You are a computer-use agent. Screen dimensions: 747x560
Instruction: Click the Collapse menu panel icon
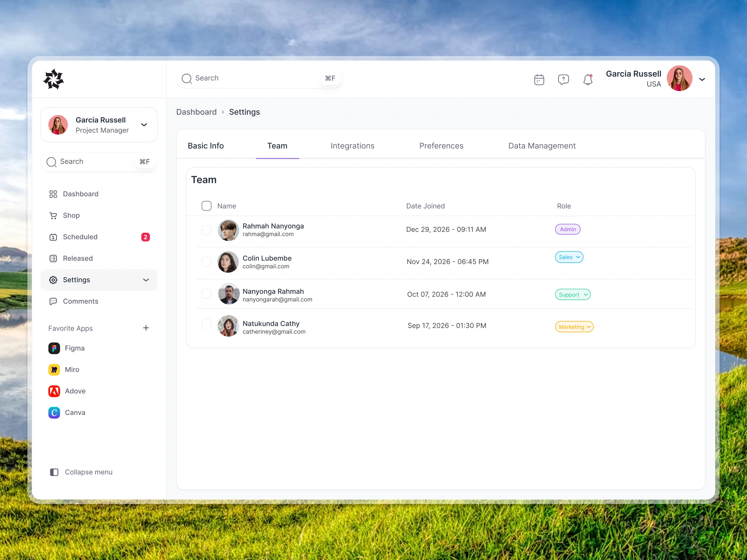tap(54, 472)
